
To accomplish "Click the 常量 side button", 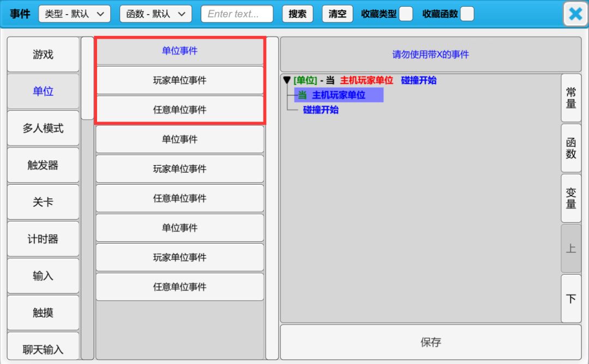I will pos(571,98).
